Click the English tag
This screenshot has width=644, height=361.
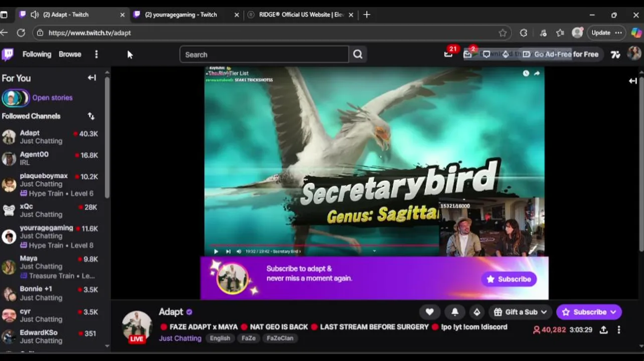pyautogui.click(x=220, y=338)
